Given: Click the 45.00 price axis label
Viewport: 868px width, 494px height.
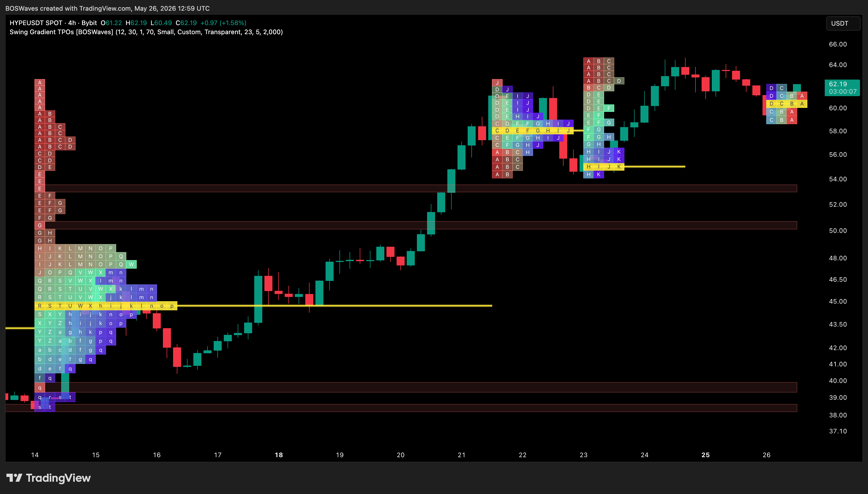Looking at the screenshot, I should tap(838, 301).
